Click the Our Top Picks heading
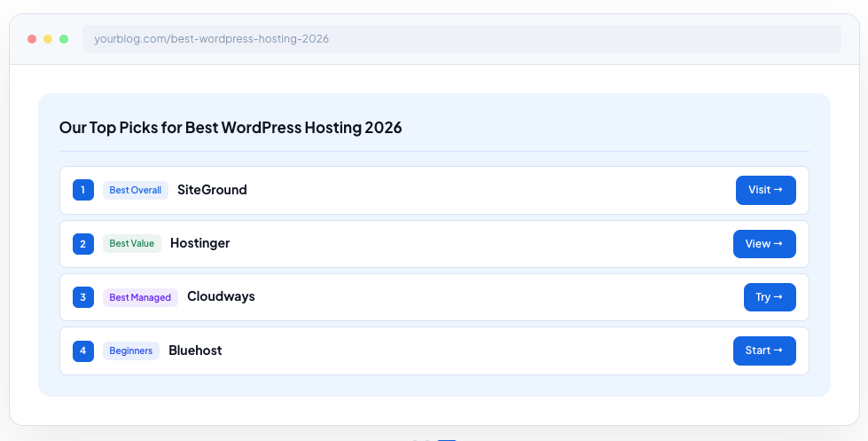 tap(231, 128)
